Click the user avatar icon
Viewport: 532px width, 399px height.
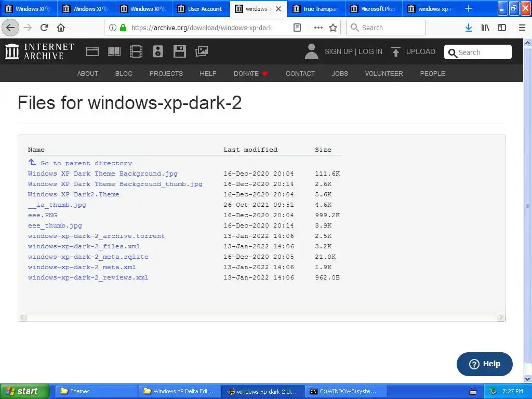311,51
